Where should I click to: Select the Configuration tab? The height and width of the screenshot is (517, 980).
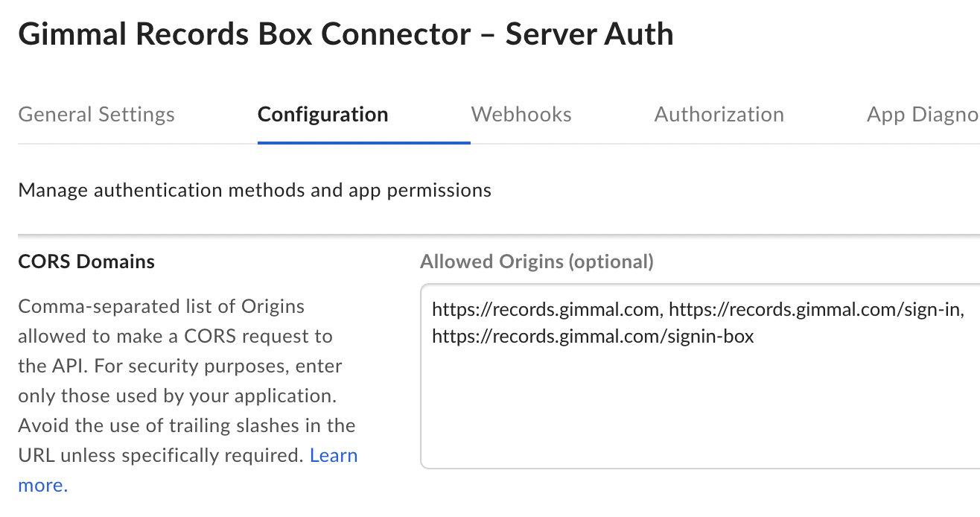[322, 115]
